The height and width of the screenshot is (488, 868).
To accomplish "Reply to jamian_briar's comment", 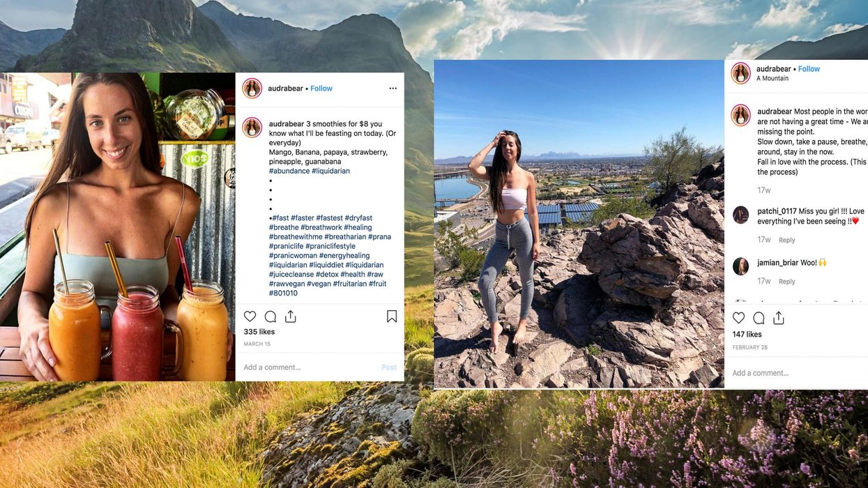I will (787, 282).
